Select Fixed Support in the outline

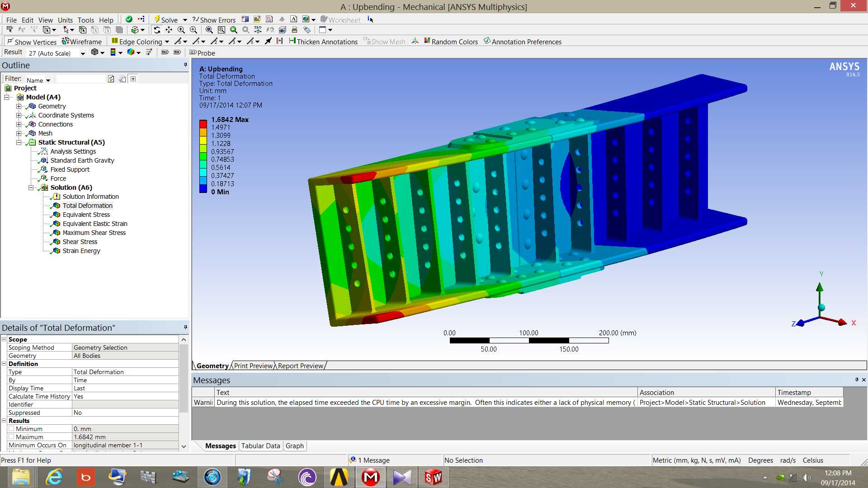pos(70,169)
